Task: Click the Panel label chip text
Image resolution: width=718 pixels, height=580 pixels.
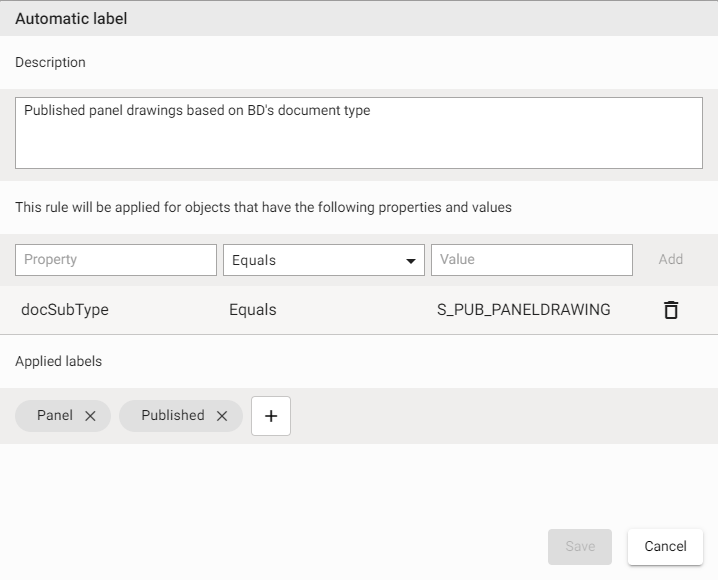Action: click(55, 416)
